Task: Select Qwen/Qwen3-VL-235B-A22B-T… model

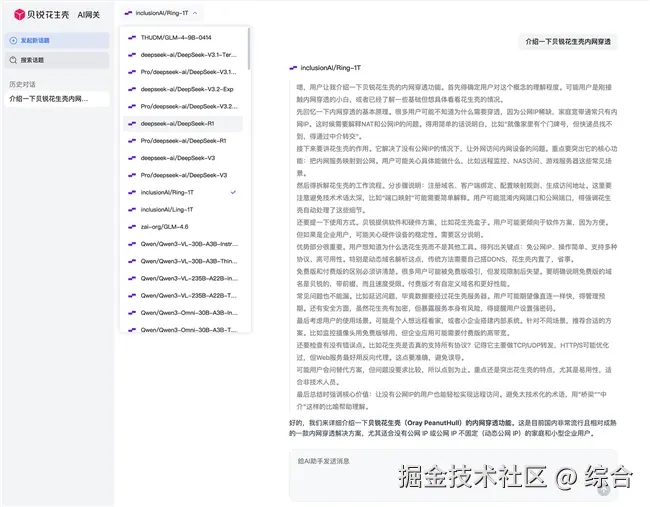Action: [x=183, y=296]
